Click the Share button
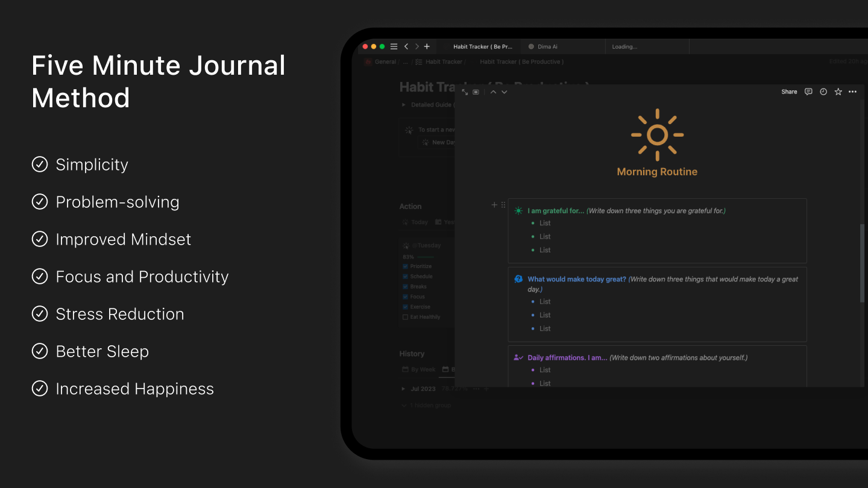Viewport: 868px width, 488px height. (x=789, y=92)
